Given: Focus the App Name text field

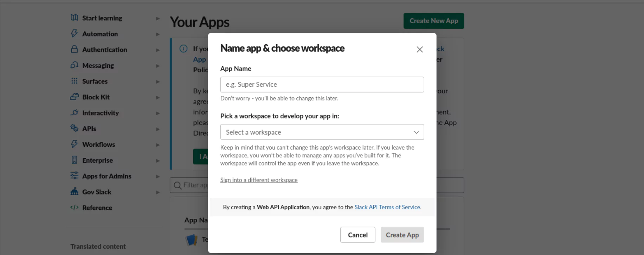Looking at the screenshot, I should 322,85.
